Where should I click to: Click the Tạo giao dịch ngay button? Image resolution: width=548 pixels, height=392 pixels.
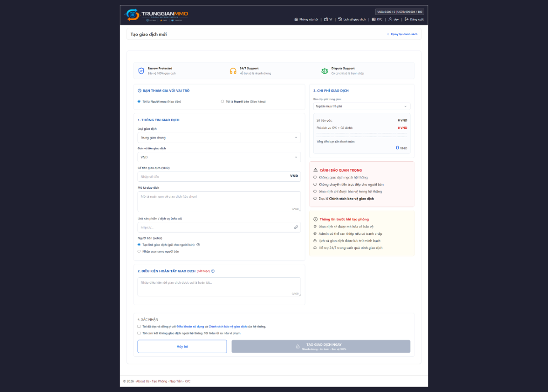(321, 346)
